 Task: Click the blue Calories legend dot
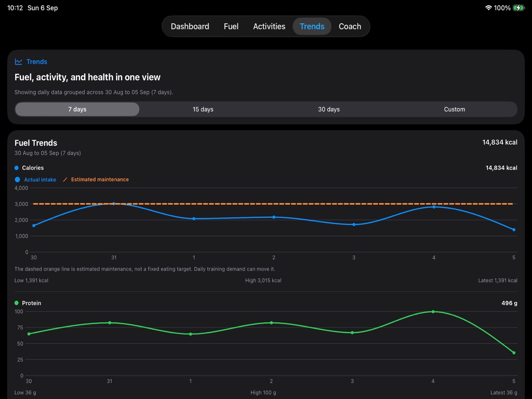[16, 168]
